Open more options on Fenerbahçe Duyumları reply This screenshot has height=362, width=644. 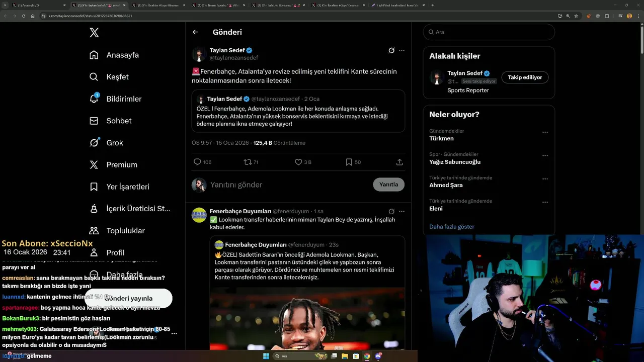tap(401, 211)
